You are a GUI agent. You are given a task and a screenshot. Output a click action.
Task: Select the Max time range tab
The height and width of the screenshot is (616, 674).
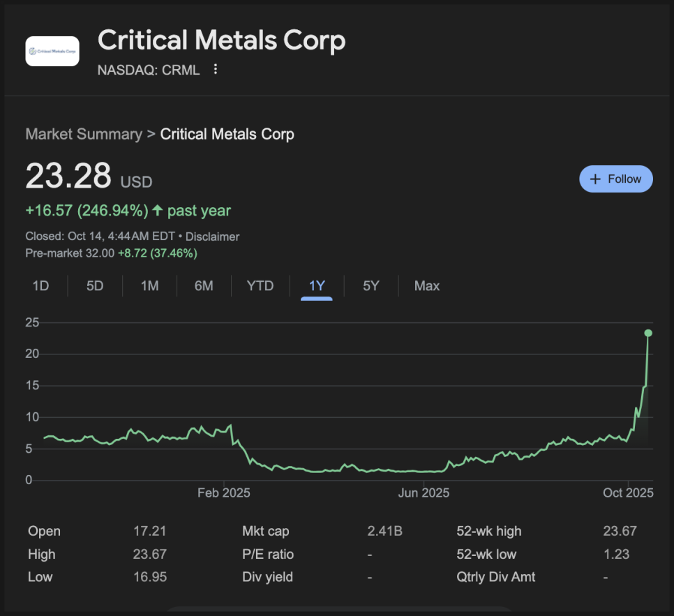click(x=427, y=286)
